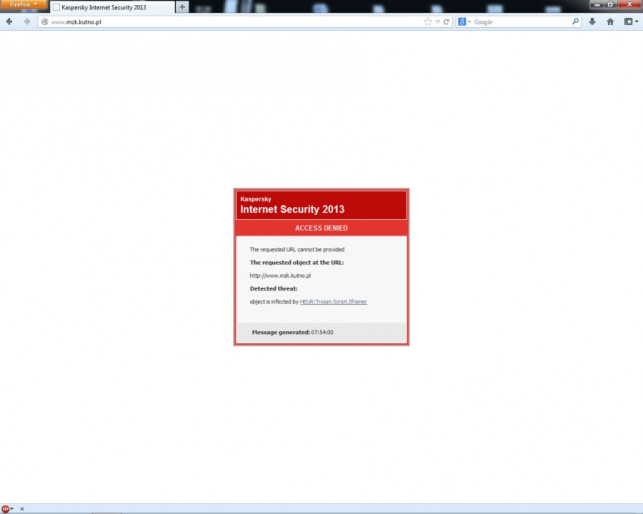Screen dimensions: 643x514
Task: Click the 'Message generated: 07:54:00' text
Action: click(x=292, y=332)
